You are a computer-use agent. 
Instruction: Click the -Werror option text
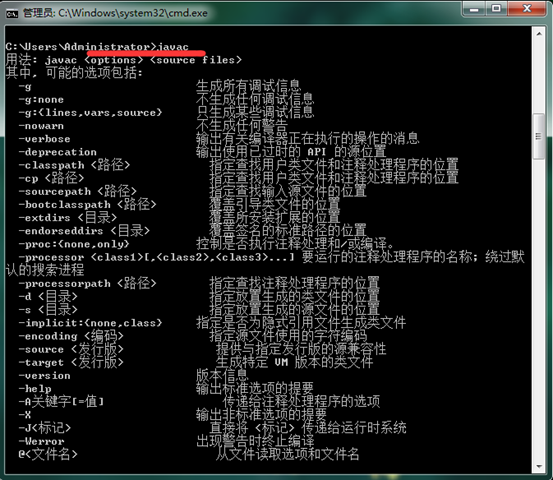pos(41,441)
